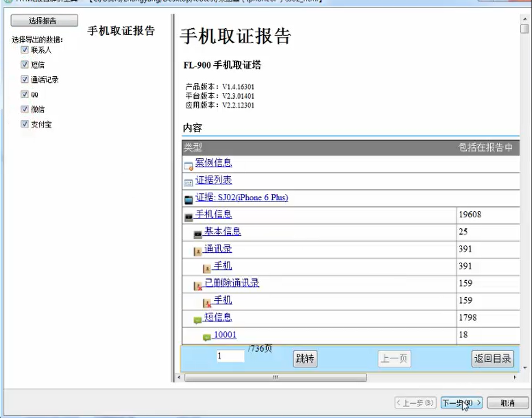532x418 pixels.
Task: Open the 证据列表 link
Action: pos(213,180)
